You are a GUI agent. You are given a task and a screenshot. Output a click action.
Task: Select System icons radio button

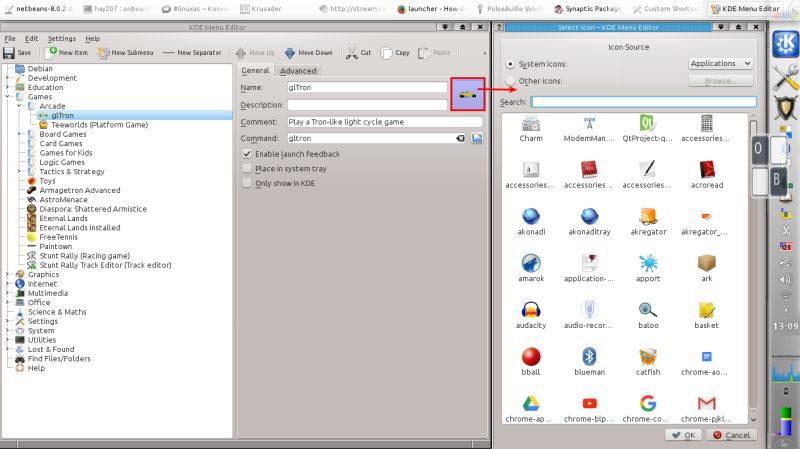[510, 64]
